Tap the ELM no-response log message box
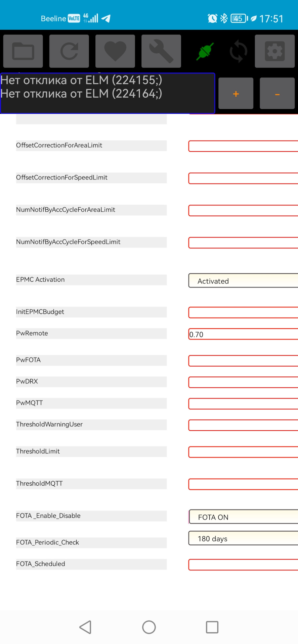The height and width of the screenshot is (644, 298). tap(108, 93)
